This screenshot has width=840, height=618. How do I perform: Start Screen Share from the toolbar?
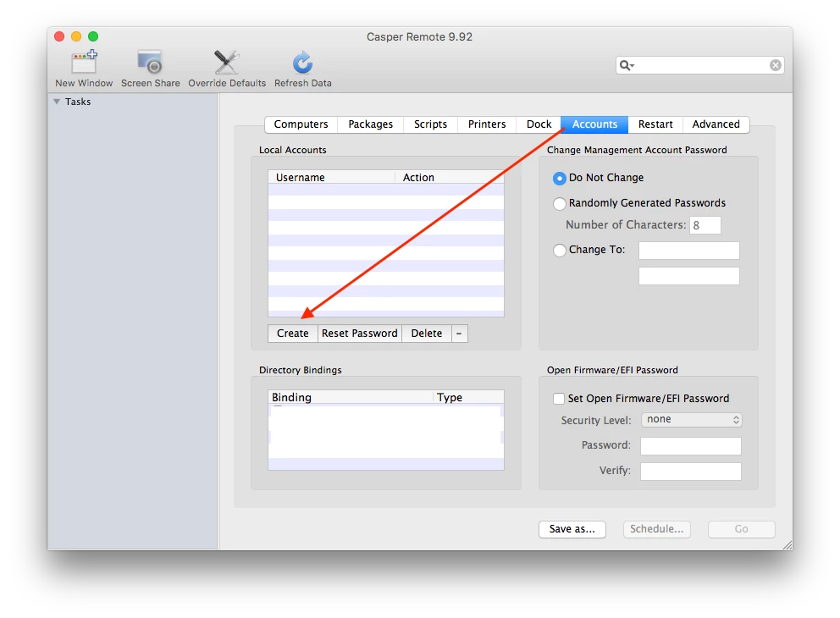click(x=150, y=69)
